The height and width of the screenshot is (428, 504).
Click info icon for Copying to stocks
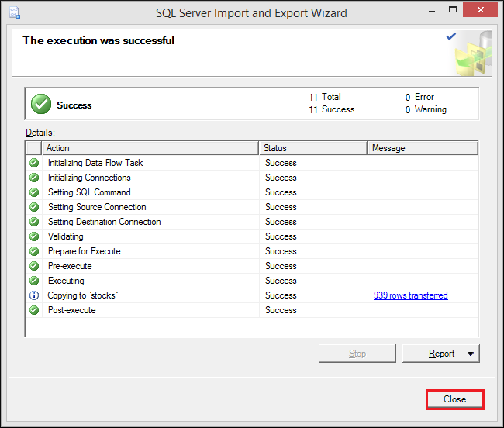[x=34, y=295]
